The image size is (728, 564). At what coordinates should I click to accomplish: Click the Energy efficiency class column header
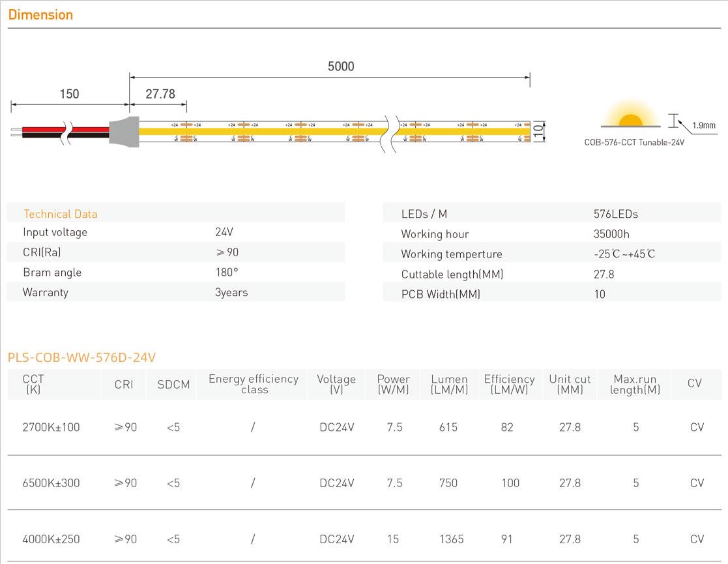[x=253, y=384]
